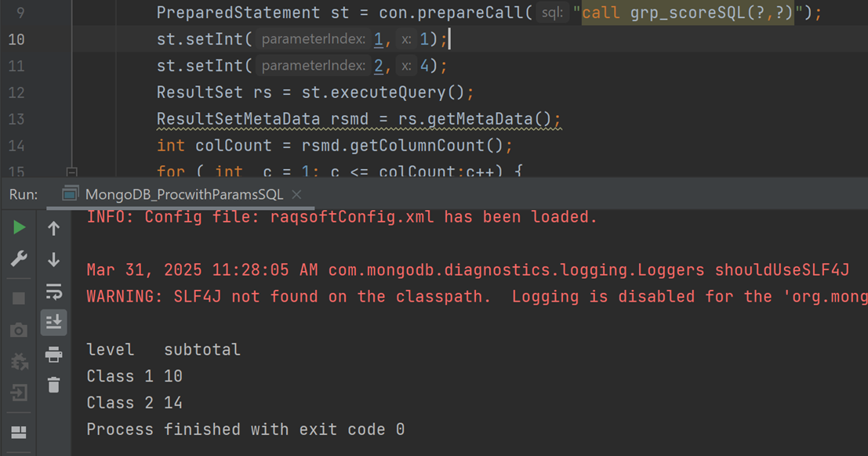Clear console with the trash icon
Image resolution: width=868 pixels, height=456 pixels.
tap(53, 385)
